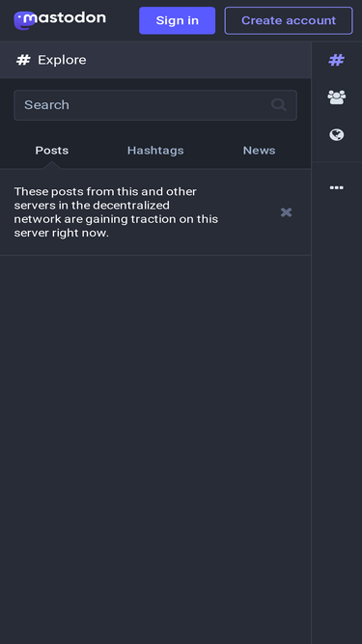The height and width of the screenshot is (644, 362).
Task: Click the Create account button
Action: click(289, 20)
